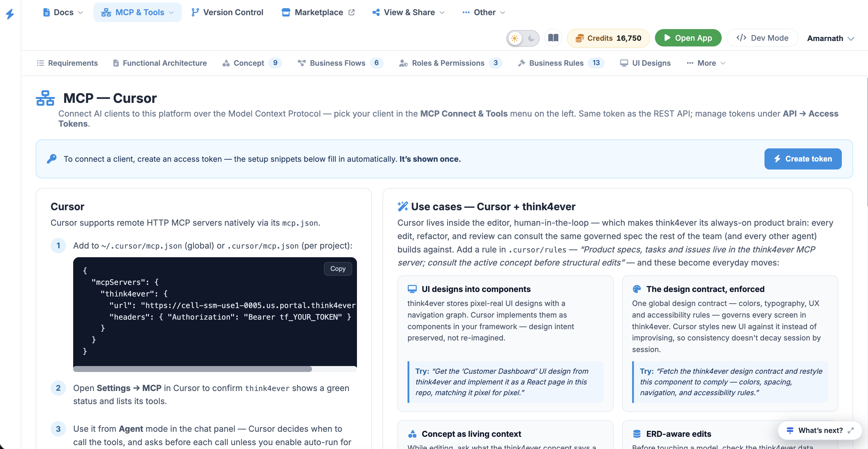Expand the What's next panel arrow

(x=850, y=431)
